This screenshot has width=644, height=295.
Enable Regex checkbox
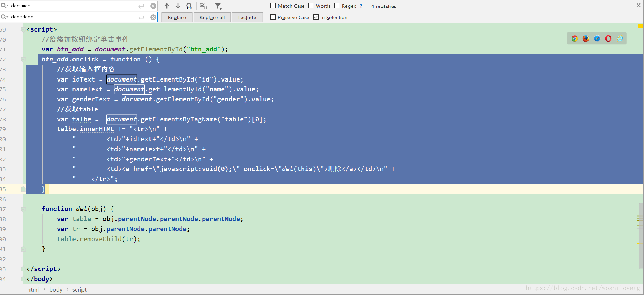tap(337, 6)
